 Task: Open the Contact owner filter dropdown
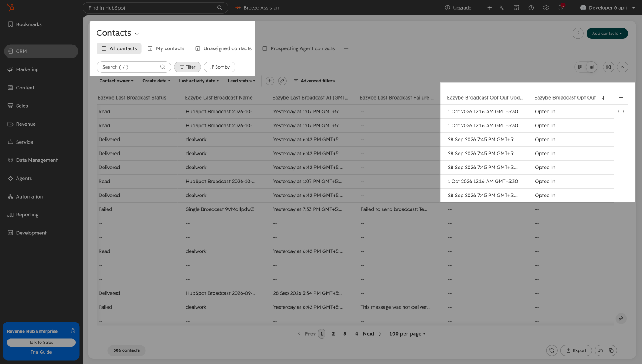click(x=117, y=81)
